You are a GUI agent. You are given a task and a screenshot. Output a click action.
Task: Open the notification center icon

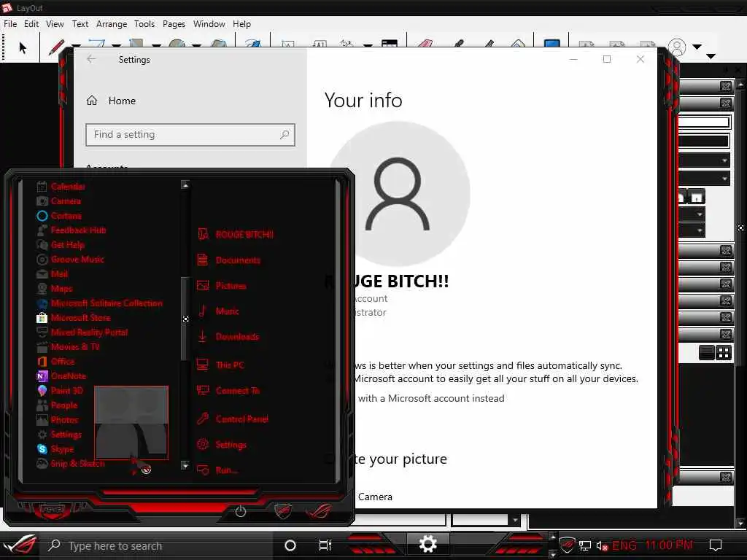click(716, 545)
